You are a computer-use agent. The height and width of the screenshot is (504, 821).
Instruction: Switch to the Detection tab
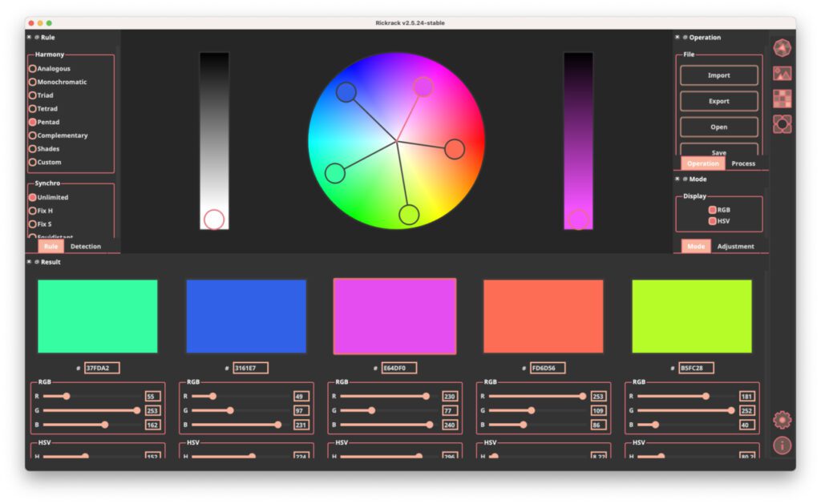click(x=86, y=246)
